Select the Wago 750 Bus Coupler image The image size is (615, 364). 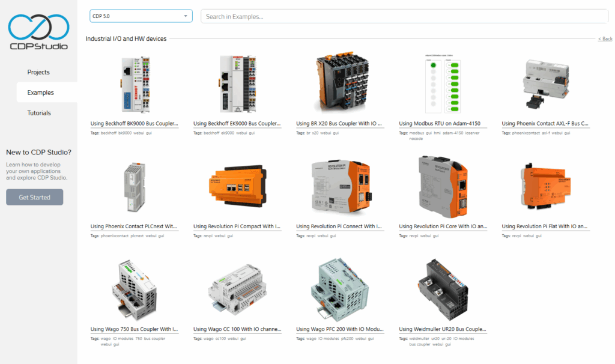point(135,290)
